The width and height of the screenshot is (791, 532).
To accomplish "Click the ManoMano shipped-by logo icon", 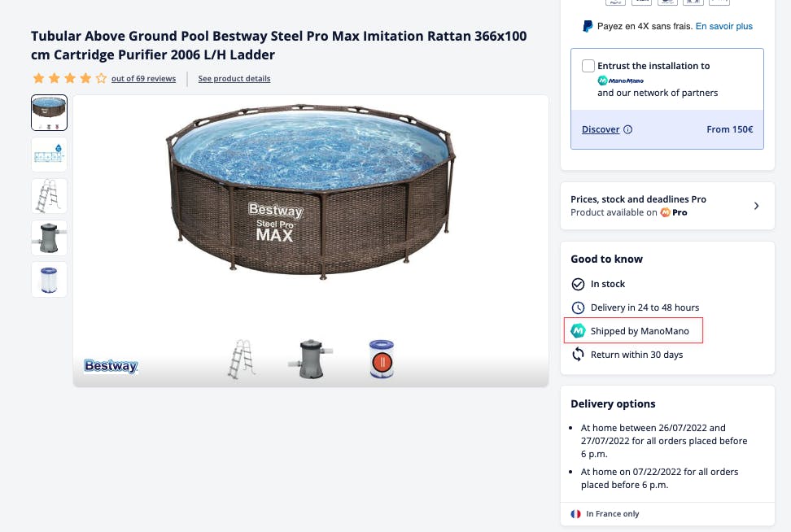I will tap(578, 331).
